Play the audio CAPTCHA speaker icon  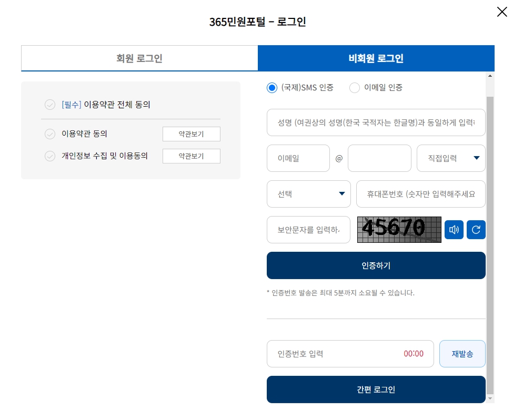pos(454,230)
